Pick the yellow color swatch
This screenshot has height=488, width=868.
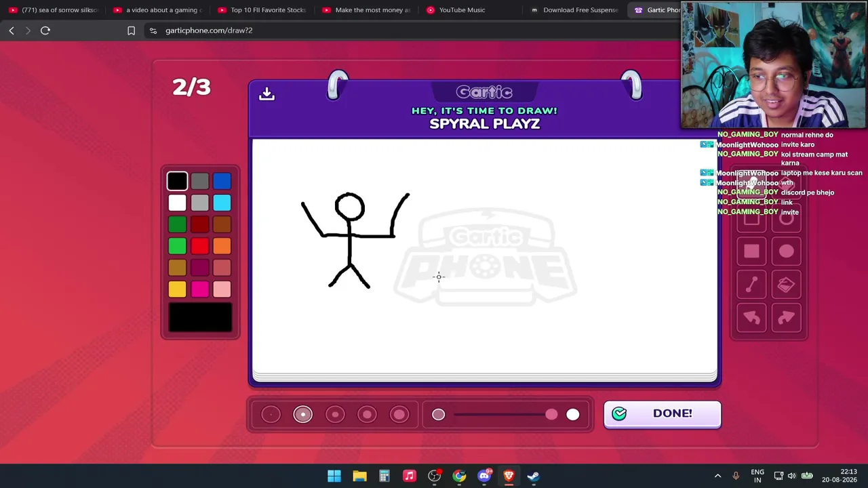click(x=177, y=289)
